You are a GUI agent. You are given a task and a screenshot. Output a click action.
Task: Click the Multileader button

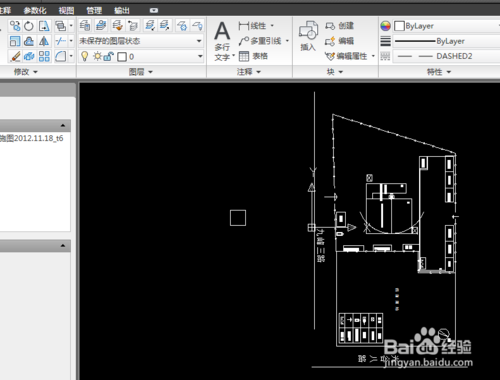click(x=263, y=41)
